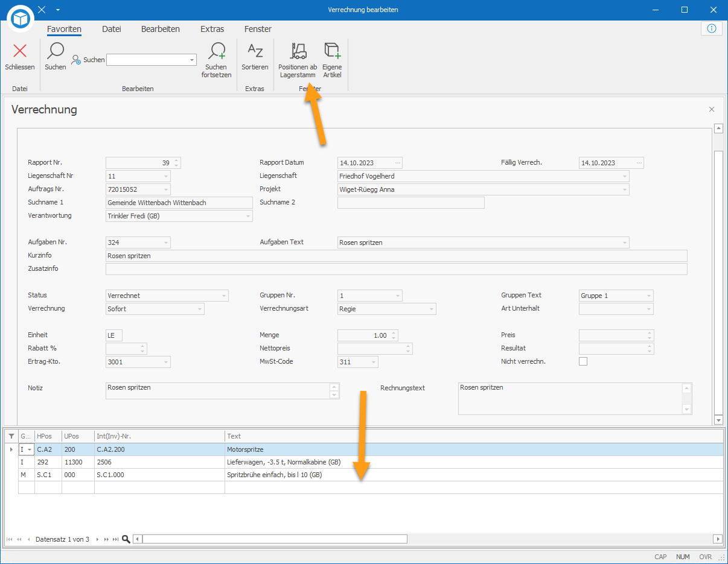This screenshot has width=728, height=564.
Task: Open the Extras ribbon tab
Action: [x=212, y=29]
